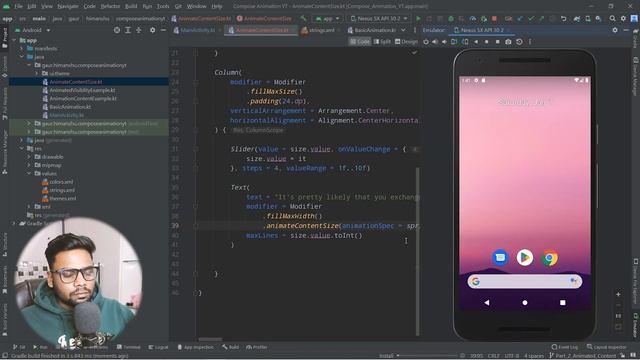Collapse the app module tree node
The image size is (640, 360).
14,40
